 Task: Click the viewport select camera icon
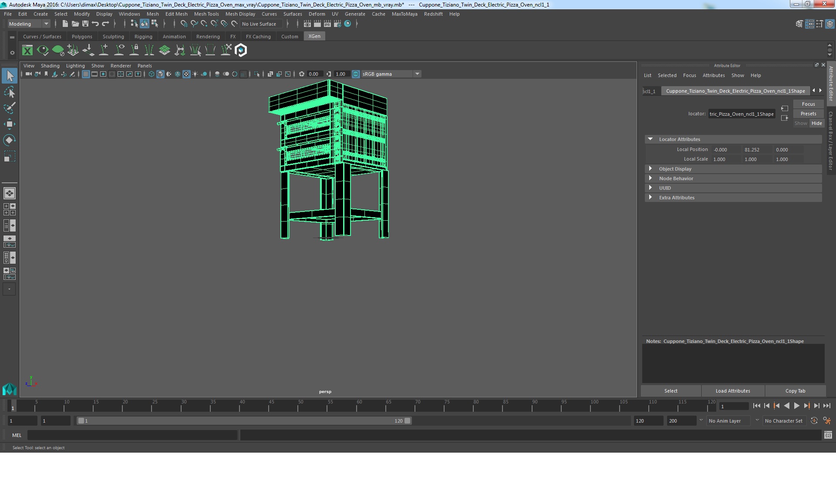[28, 74]
